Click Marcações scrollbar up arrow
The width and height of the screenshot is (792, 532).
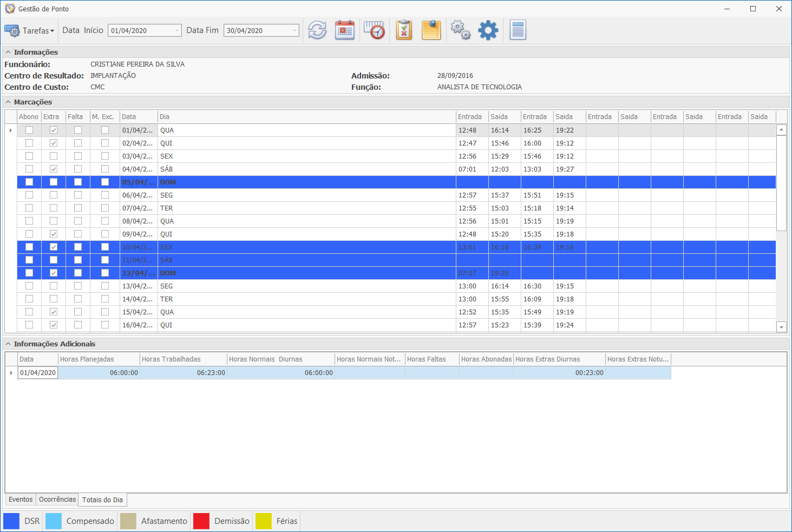pos(781,130)
